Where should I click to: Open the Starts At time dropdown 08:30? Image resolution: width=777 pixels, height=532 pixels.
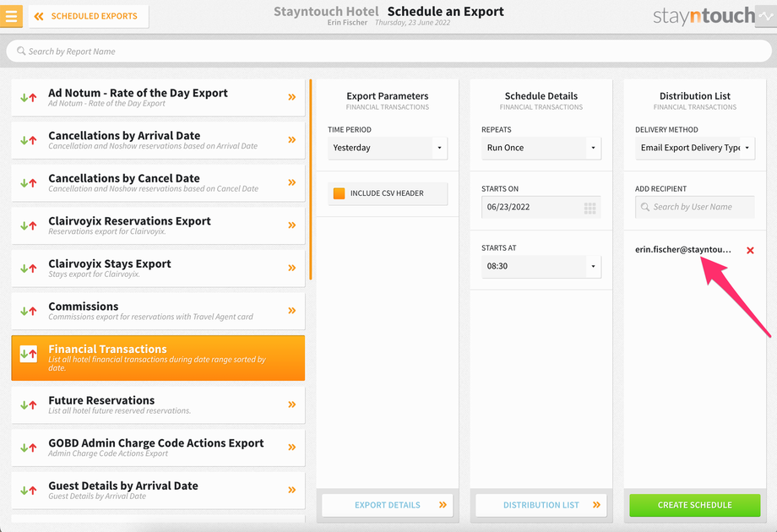[541, 266]
